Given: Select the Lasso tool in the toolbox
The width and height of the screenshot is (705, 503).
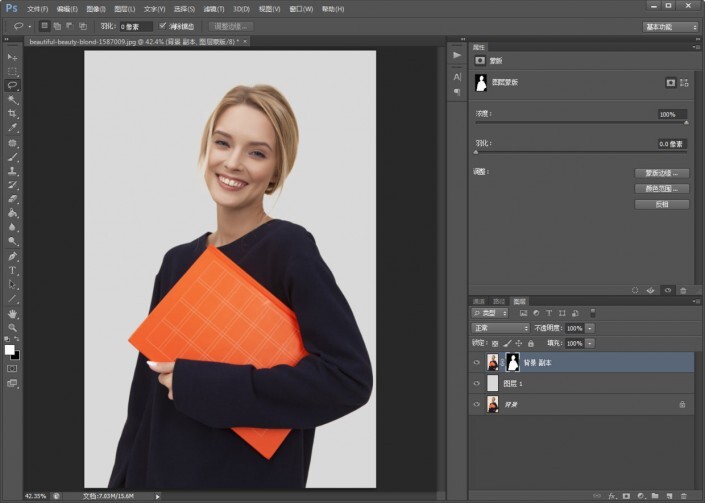Looking at the screenshot, I should tap(13, 86).
